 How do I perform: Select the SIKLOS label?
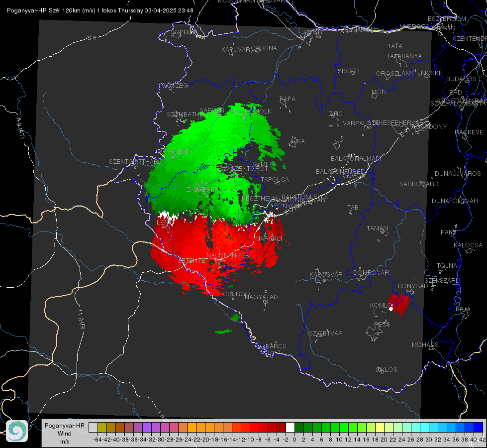click(x=387, y=370)
